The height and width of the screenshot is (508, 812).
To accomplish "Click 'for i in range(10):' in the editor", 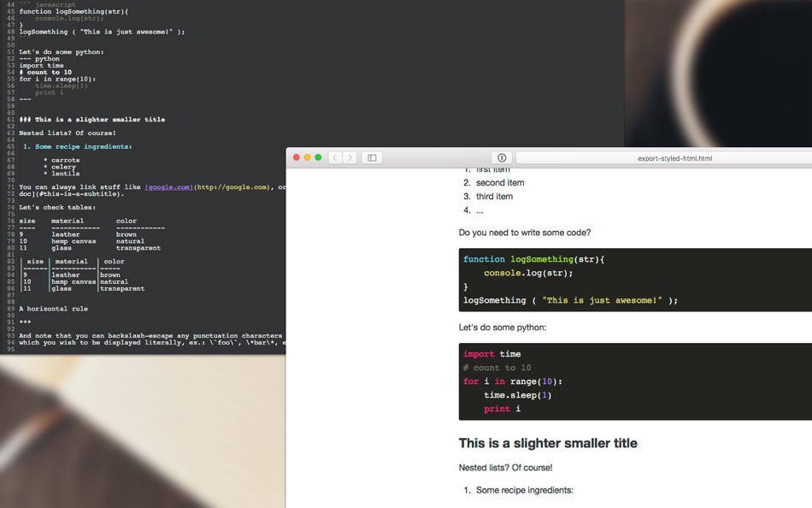I will [57, 80].
